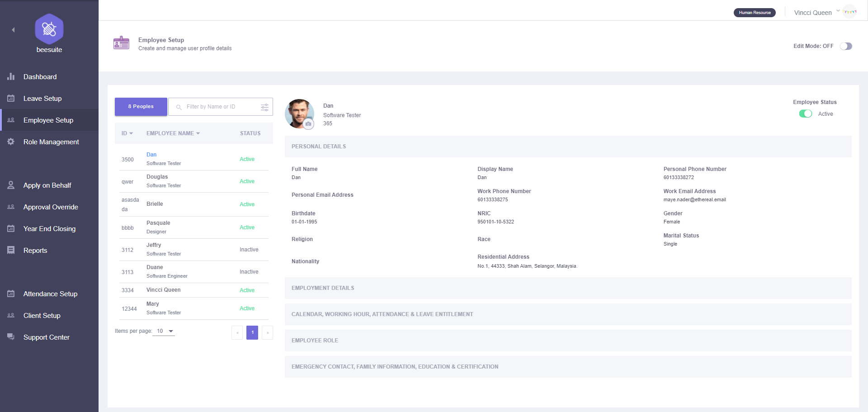This screenshot has width=868, height=412.
Task: Open Leave Setup menu item
Action: [x=49, y=98]
